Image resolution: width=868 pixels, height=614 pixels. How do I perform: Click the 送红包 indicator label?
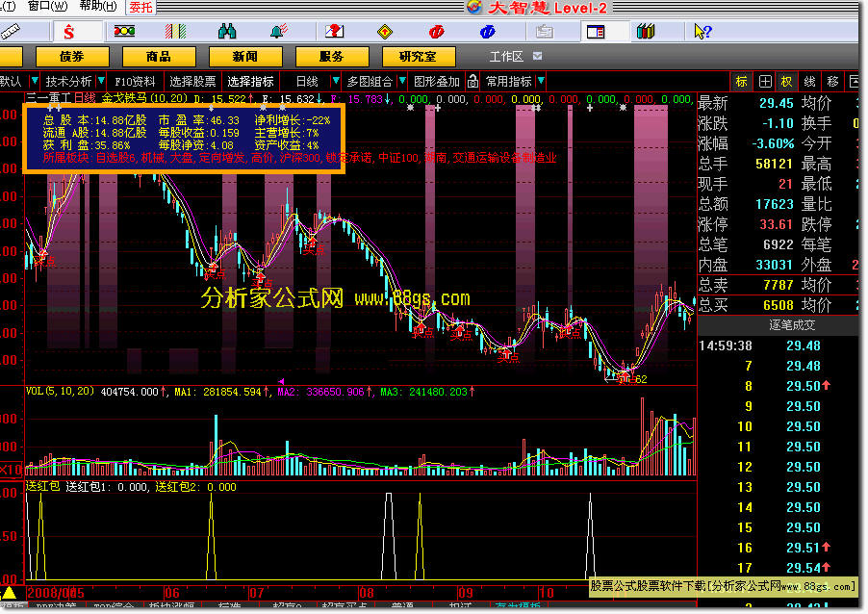42,486
